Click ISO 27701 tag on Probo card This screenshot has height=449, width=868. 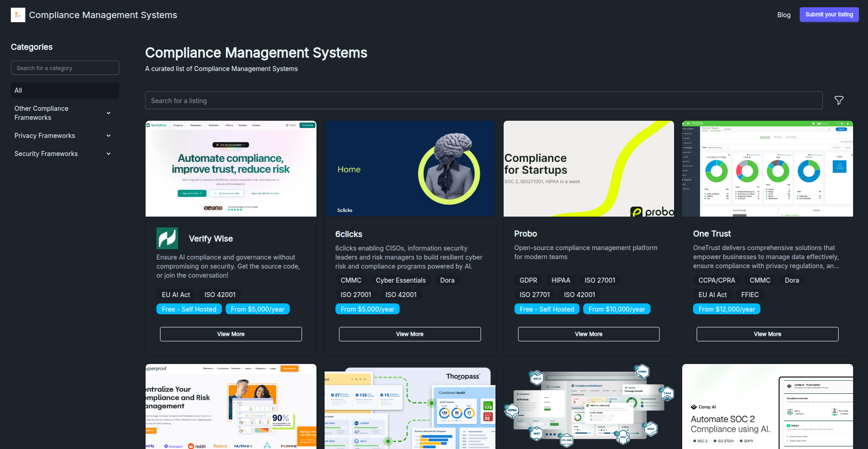(x=535, y=295)
